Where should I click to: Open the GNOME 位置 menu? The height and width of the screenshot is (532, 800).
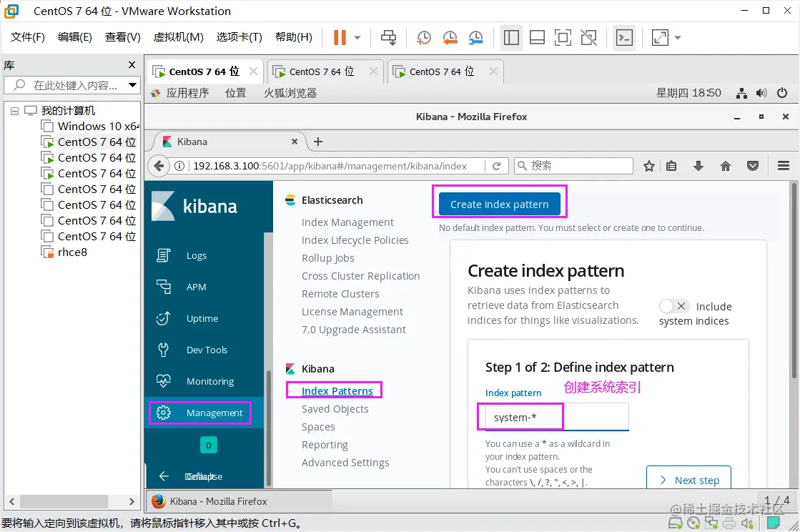pos(236,93)
